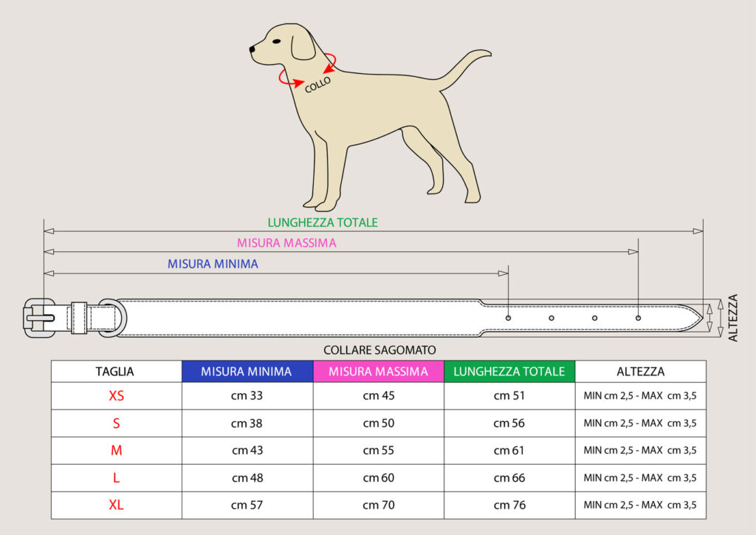Image resolution: width=756 pixels, height=535 pixels.
Task: Click the blue MISURA MINIMA table header
Action: [x=247, y=372]
